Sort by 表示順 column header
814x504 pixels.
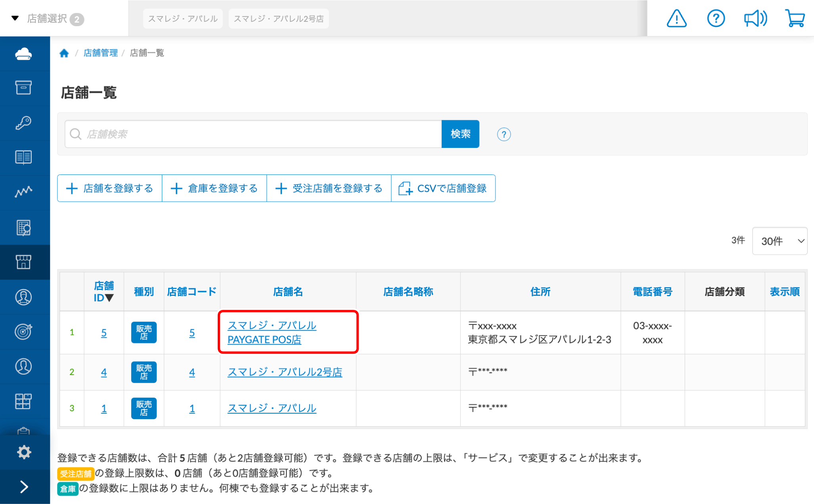(785, 292)
